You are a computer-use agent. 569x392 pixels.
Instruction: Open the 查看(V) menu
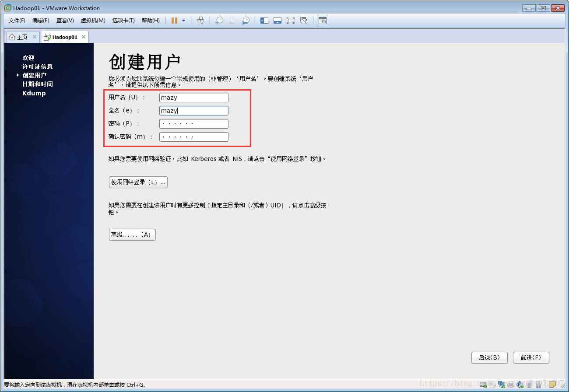click(65, 21)
